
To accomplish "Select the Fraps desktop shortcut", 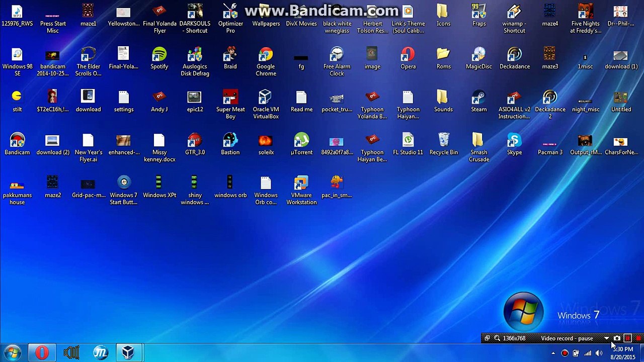I will point(479,15).
